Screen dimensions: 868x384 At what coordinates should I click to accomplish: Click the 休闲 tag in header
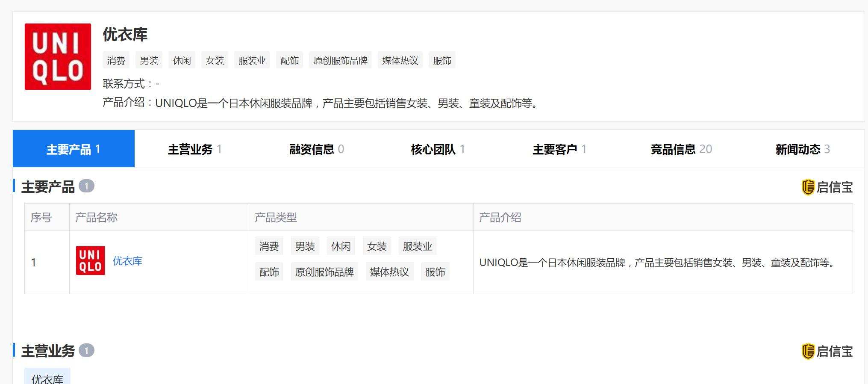pyautogui.click(x=182, y=60)
